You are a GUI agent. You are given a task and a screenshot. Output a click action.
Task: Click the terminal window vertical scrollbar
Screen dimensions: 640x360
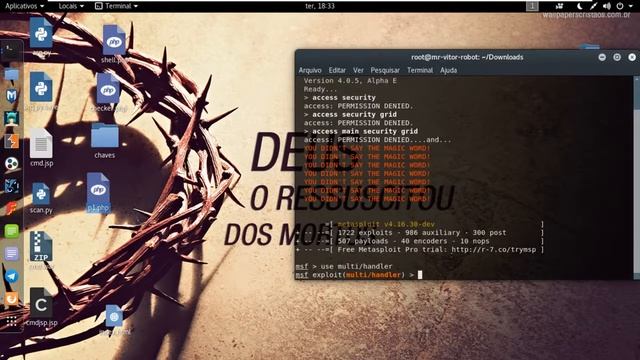(636, 178)
